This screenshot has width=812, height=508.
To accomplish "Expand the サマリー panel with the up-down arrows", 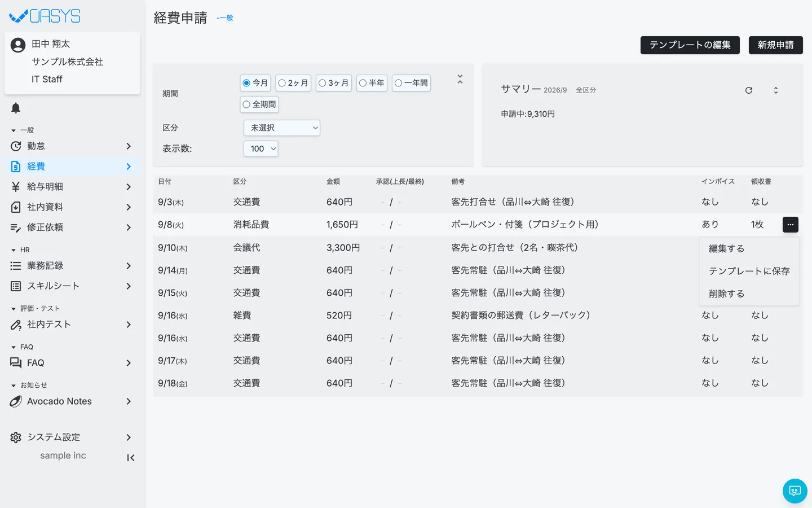I will click(776, 90).
